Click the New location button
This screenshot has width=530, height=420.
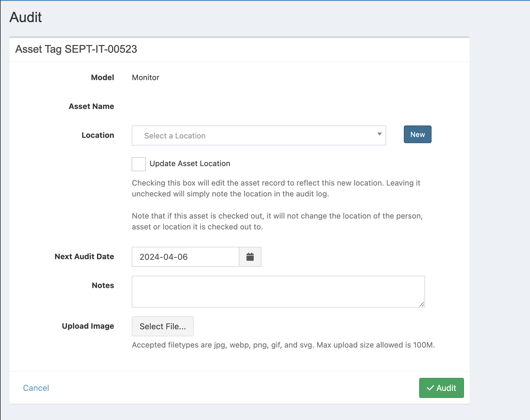tap(417, 134)
